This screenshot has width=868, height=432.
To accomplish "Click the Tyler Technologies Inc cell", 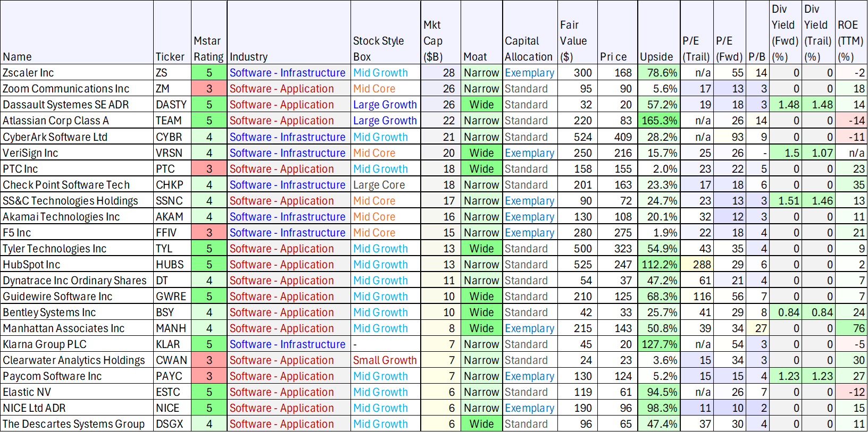I will (x=77, y=248).
